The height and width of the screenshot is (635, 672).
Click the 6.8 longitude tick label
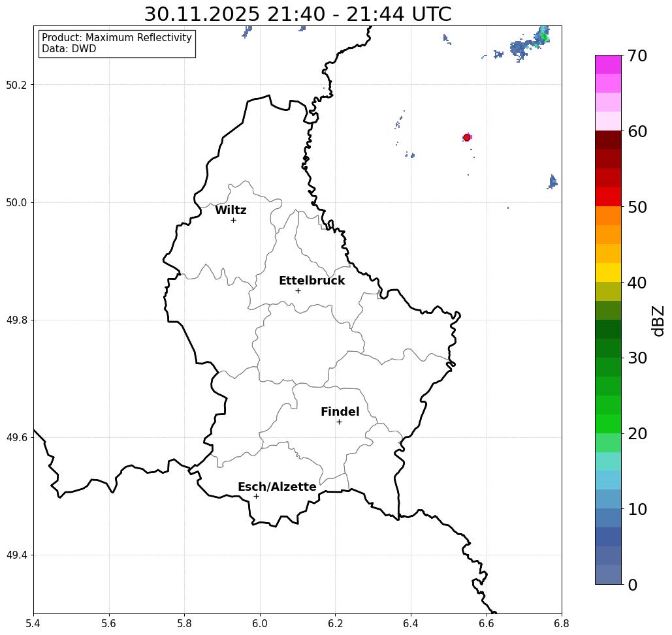(562, 624)
